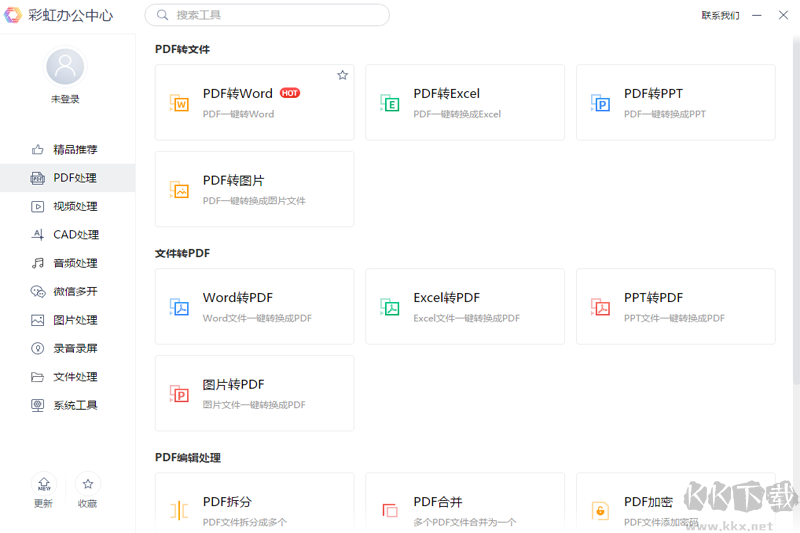Click the 搜索工具 search field

[267, 15]
